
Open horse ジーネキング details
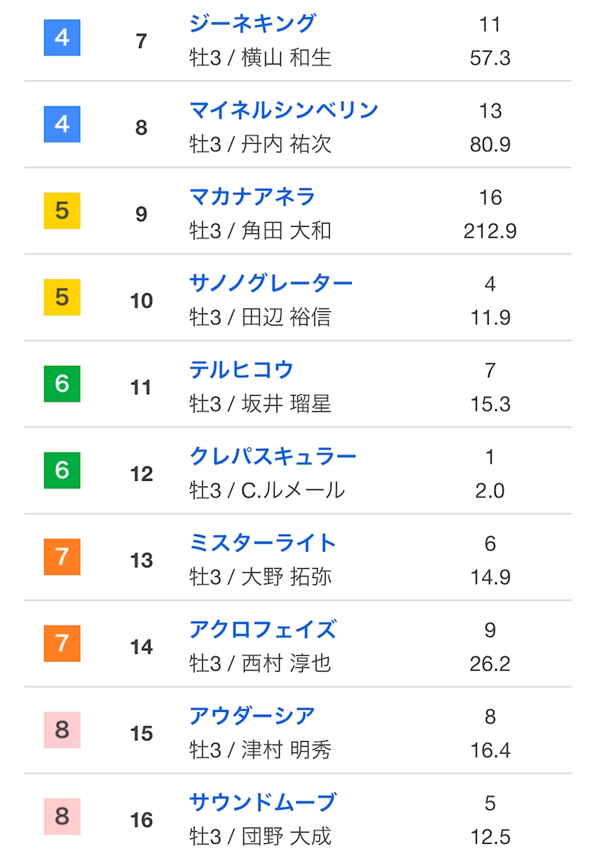252,23
